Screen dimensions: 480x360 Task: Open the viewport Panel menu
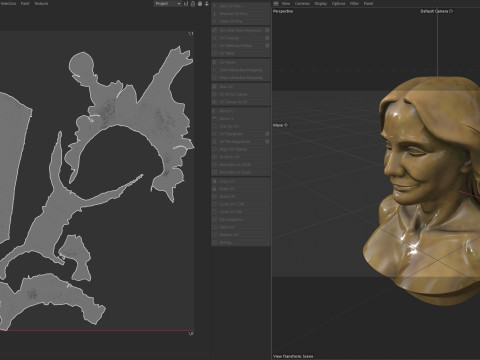tap(368, 3)
